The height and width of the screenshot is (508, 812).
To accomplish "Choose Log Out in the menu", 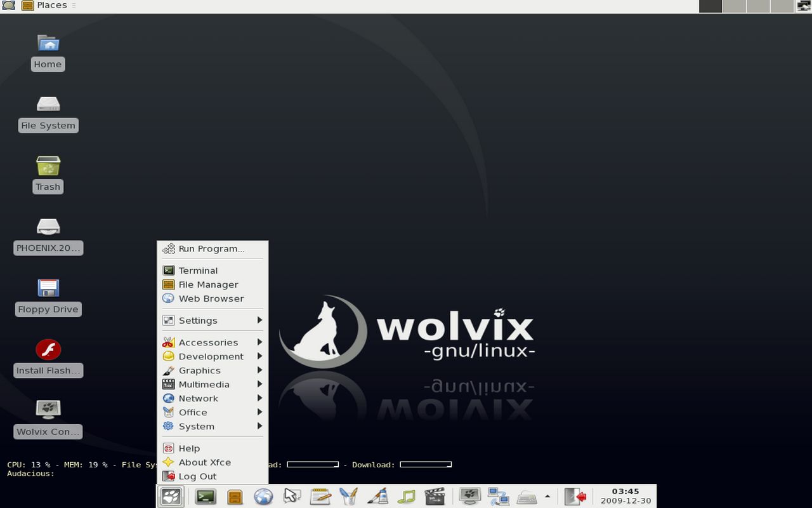I will 197,476.
